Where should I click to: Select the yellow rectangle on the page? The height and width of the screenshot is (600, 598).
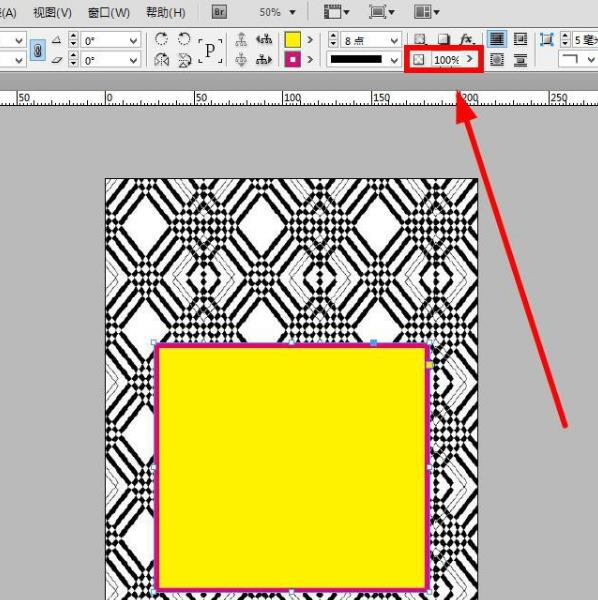[292, 467]
